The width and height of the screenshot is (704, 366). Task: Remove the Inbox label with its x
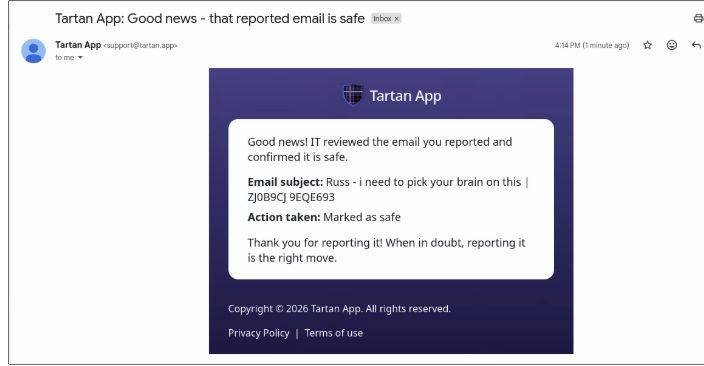tap(396, 19)
